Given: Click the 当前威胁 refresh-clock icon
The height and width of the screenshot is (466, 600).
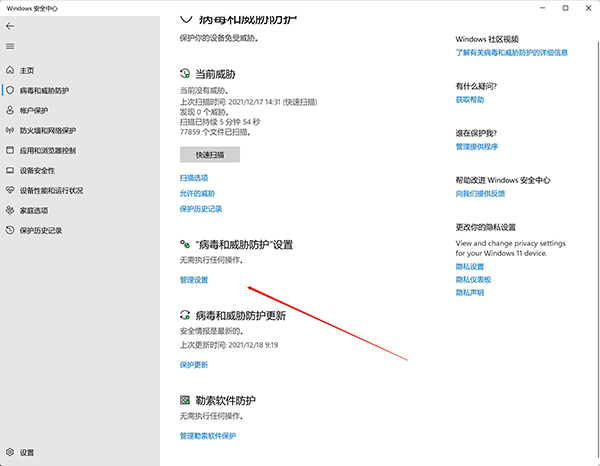Looking at the screenshot, I should [x=185, y=73].
